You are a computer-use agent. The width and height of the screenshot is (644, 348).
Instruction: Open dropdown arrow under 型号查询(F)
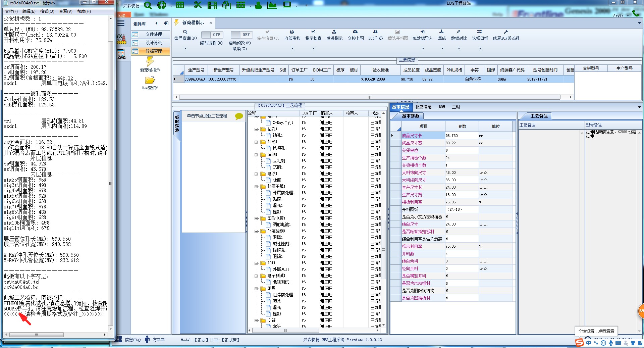point(185,49)
